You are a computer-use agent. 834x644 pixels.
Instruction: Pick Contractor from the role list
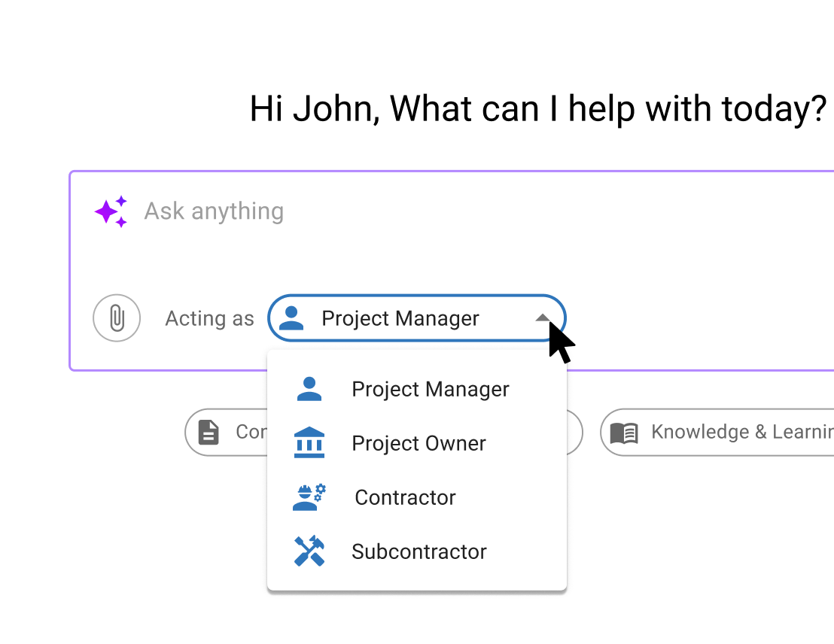[x=416, y=497]
